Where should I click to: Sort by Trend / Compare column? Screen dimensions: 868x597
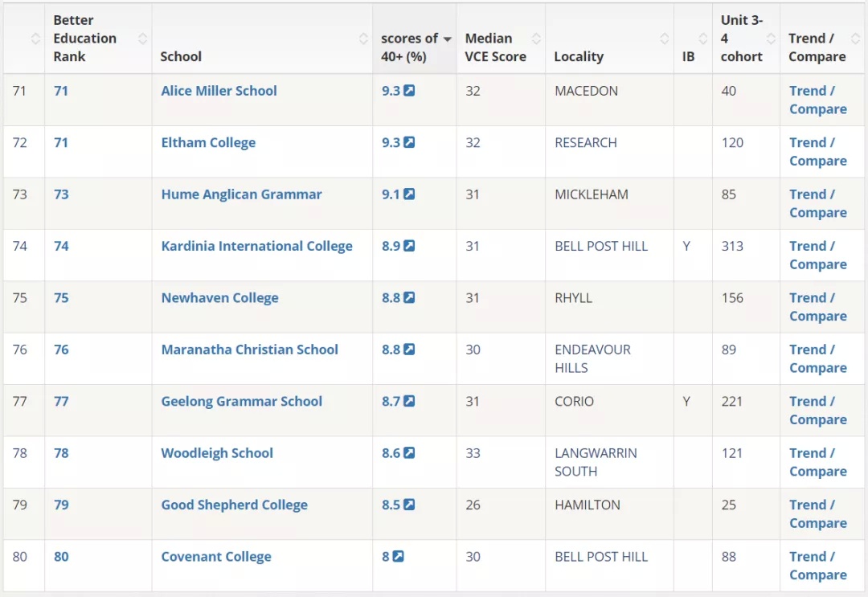click(x=854, y=39)
